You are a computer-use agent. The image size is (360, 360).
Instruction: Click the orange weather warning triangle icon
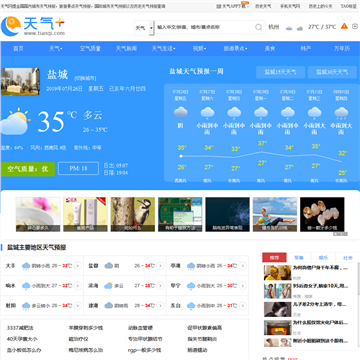(344, 26)
